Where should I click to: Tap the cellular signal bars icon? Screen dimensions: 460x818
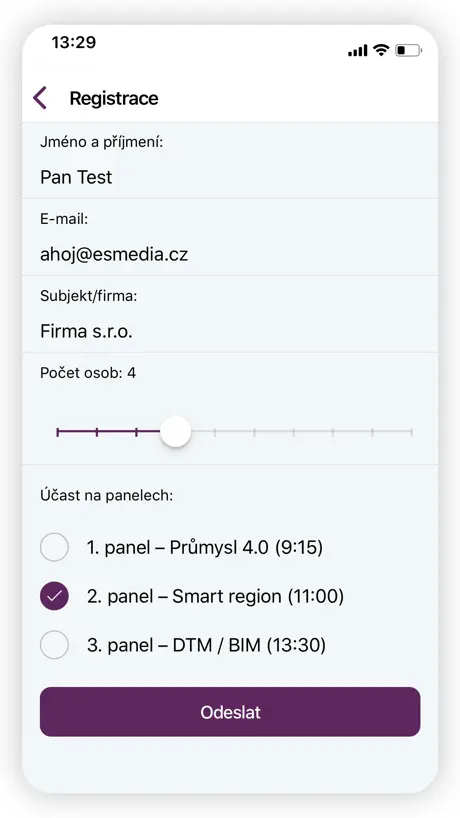click(358, 51)
